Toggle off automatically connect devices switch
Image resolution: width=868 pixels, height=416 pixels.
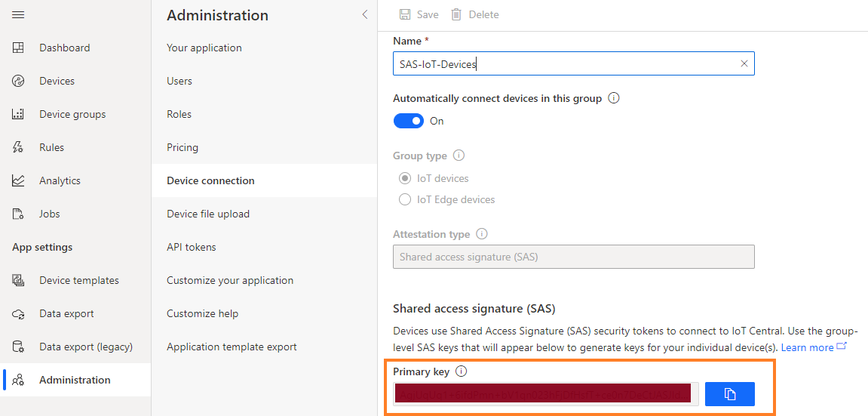pos(409,121)
